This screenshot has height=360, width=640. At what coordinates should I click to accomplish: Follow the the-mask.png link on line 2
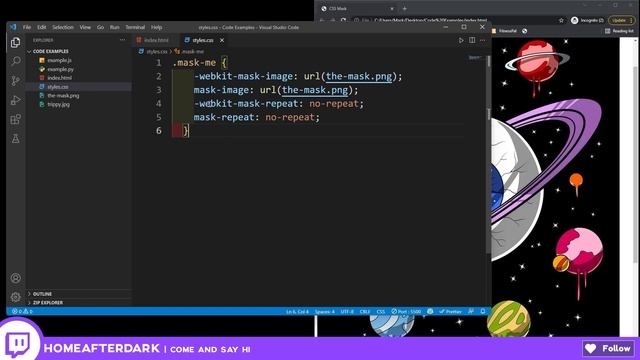[359, 76]
